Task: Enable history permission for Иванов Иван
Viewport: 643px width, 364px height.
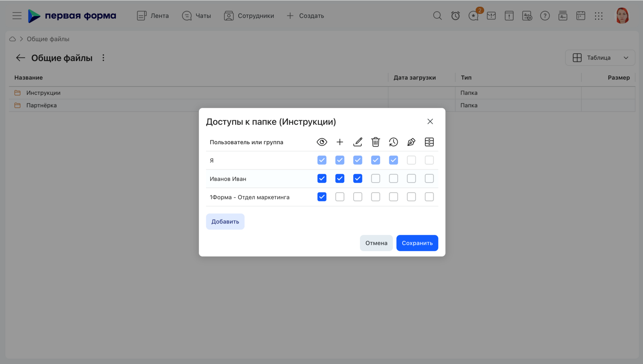Action: point(393,178)
